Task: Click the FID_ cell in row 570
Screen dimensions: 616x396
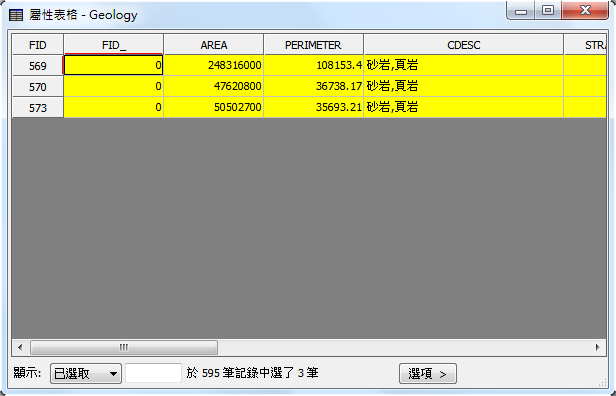Action: click(x=114, y=86)
